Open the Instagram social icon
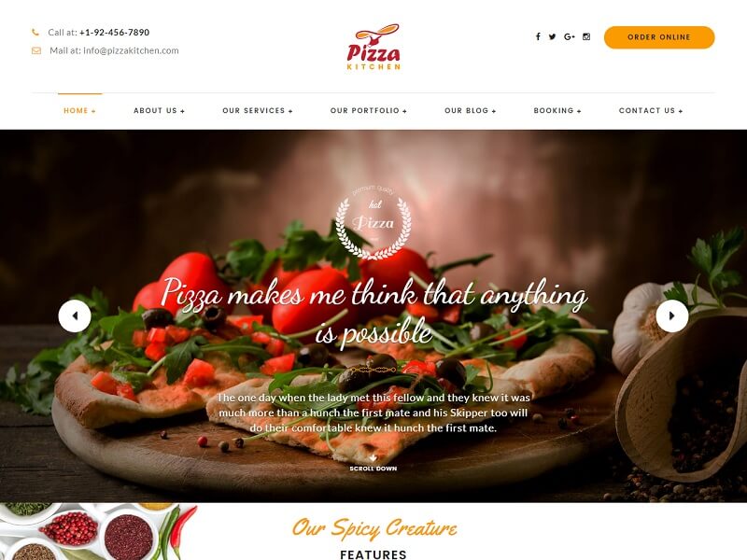This screenshot has width=747, height=560. pos(586,36)
